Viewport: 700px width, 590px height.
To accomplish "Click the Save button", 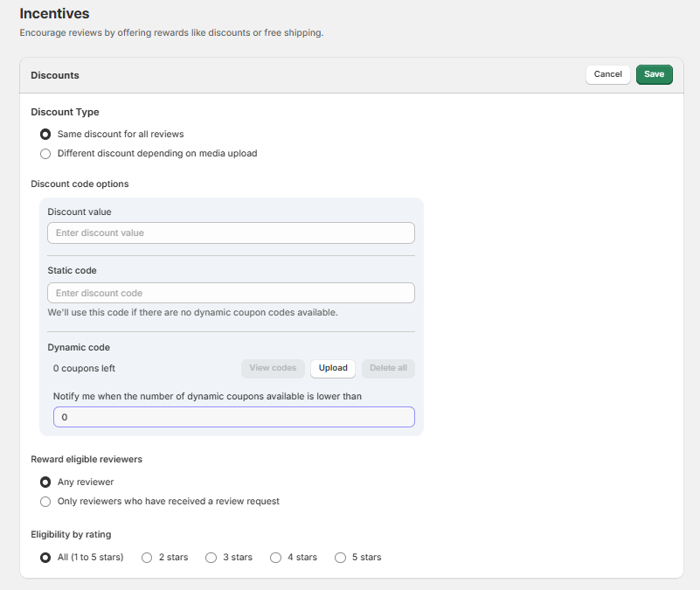I will [x=654, y=74].
